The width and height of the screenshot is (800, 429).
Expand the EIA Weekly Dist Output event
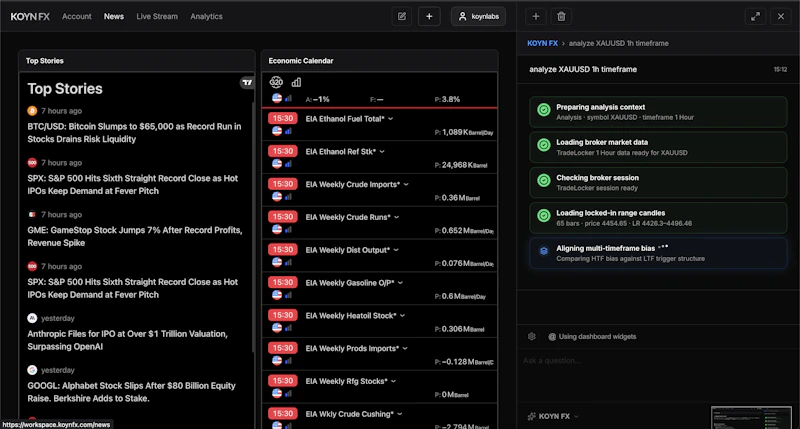(x=396, y=250)
